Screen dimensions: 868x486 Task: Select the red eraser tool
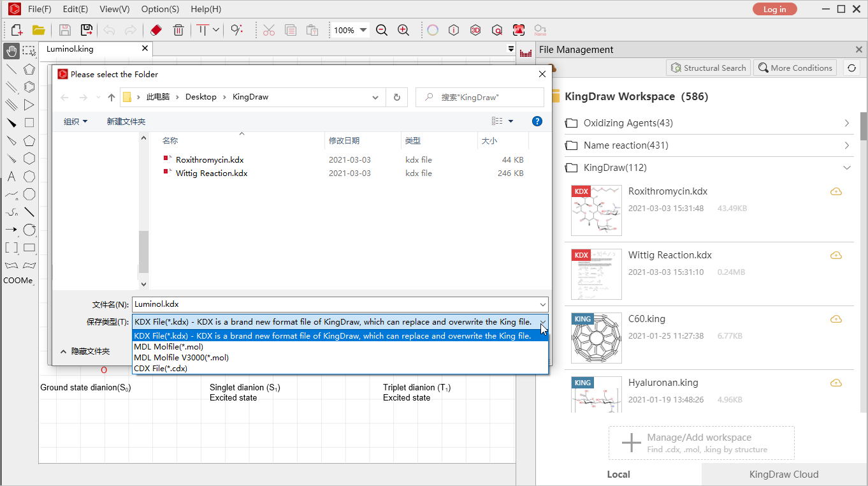coord(156,30)
